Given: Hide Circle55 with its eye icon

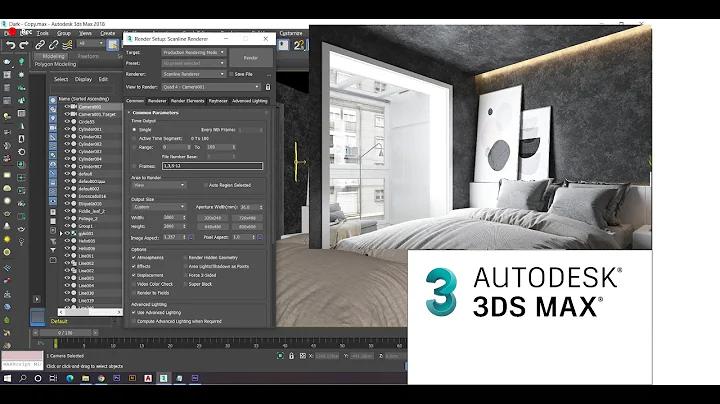Looking at the screenshot, I should pos(67,122).
